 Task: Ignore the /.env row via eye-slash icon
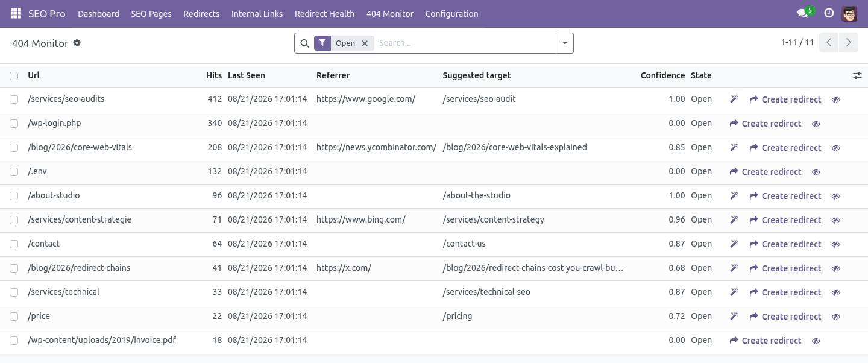pyautogui.click(x=816, y=172)
